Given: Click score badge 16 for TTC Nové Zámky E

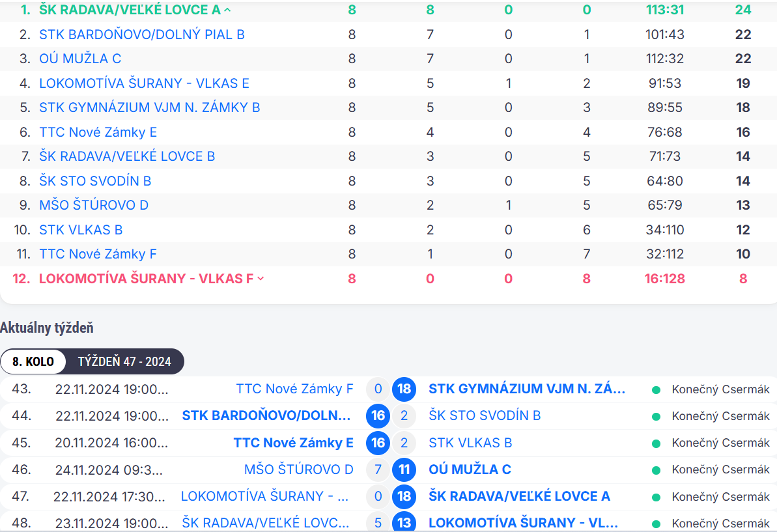Looking at the screenshot, I should (x=378, y=442).
